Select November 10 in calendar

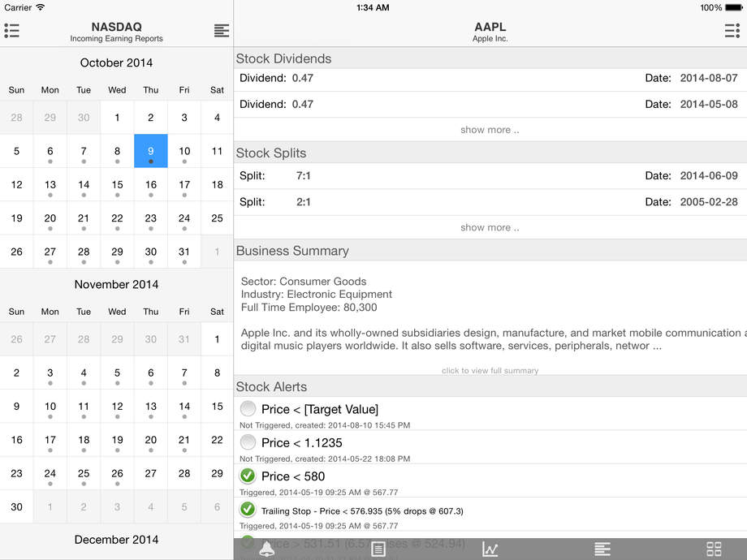(50, 406)
